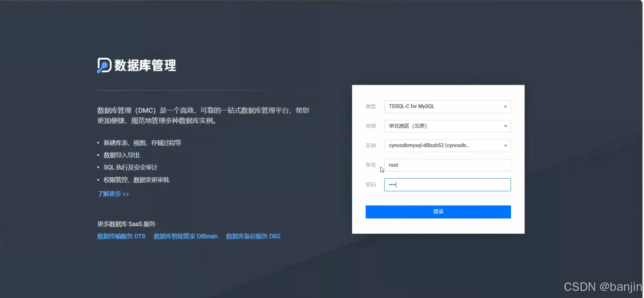Open the 数据库智能管家 DBbrain link
644x298 pixels.
point(186,236)
